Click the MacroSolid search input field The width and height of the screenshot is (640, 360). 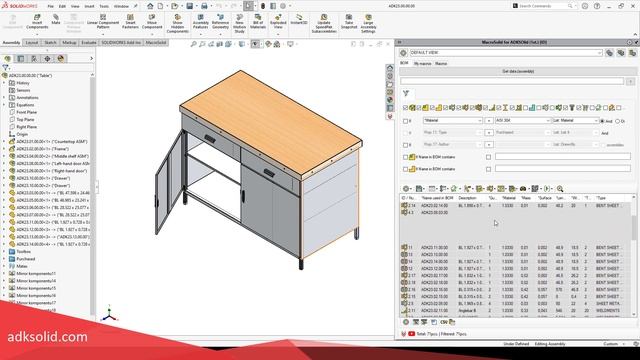pos(512,82)
